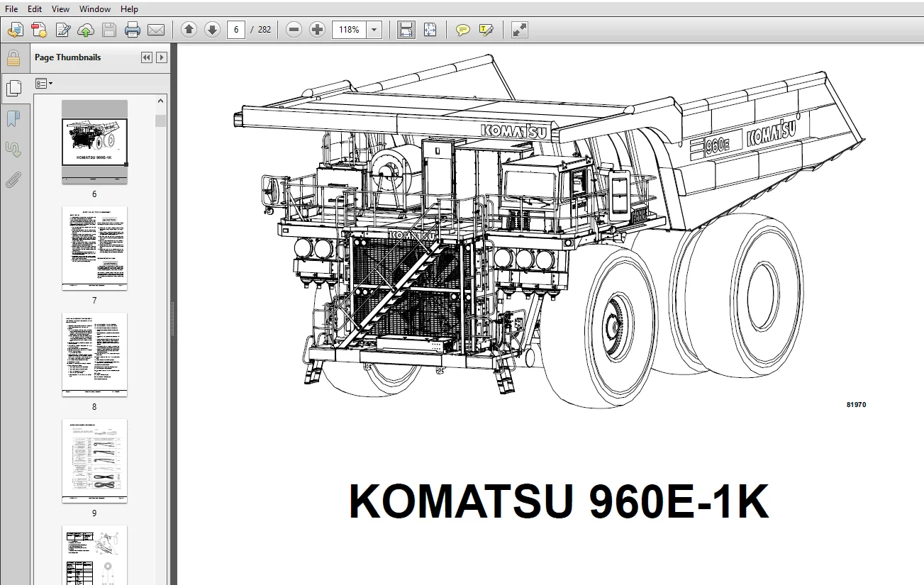The width and height of the screenshot is (924, 585).
Task: Click the 118% zoom value field
Action: (349, 30)
